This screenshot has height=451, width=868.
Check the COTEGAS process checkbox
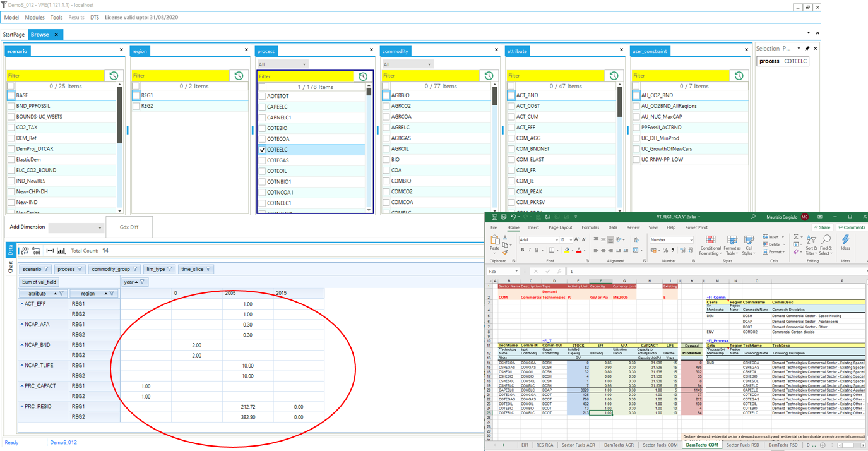pos(262,160)
